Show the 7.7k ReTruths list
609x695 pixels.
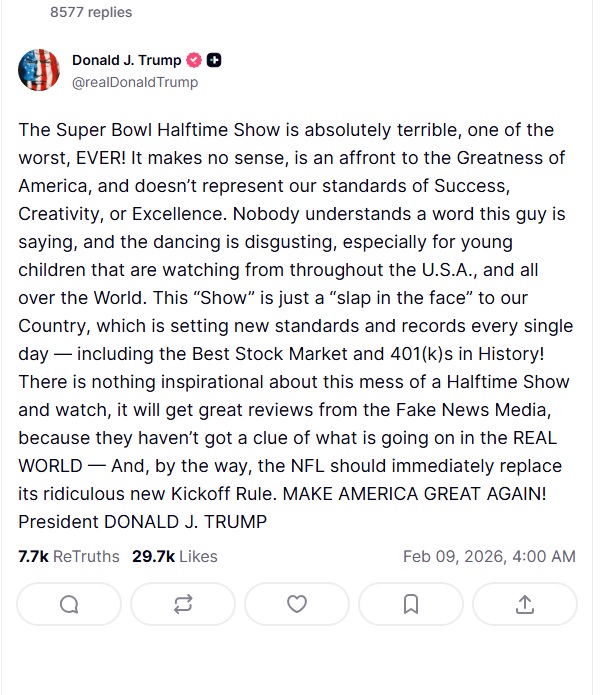click(x=68, y=556)
